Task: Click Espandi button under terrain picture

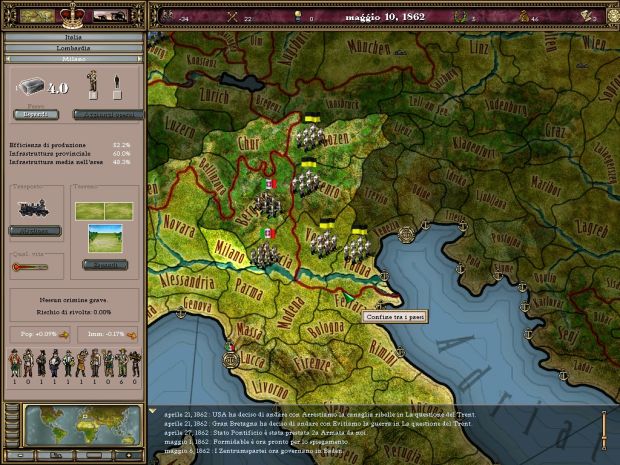Action: pos(105,265)
